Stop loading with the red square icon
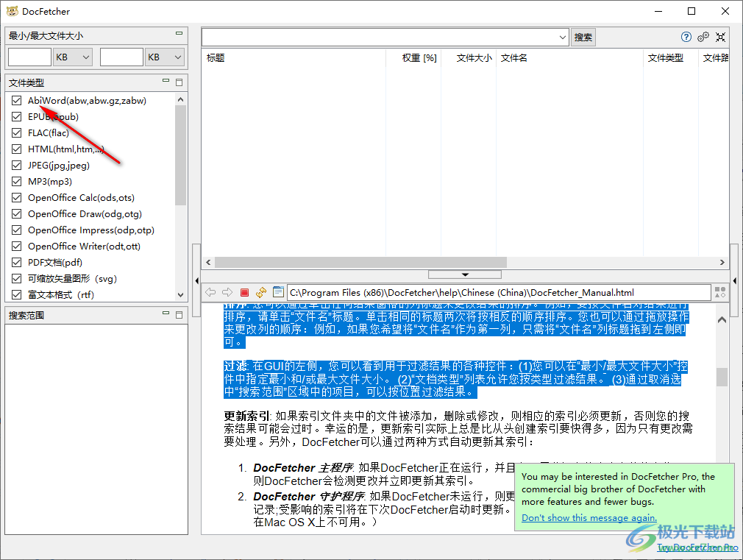Viewport: 743px width, 560px height. click(x=244, y=293)
